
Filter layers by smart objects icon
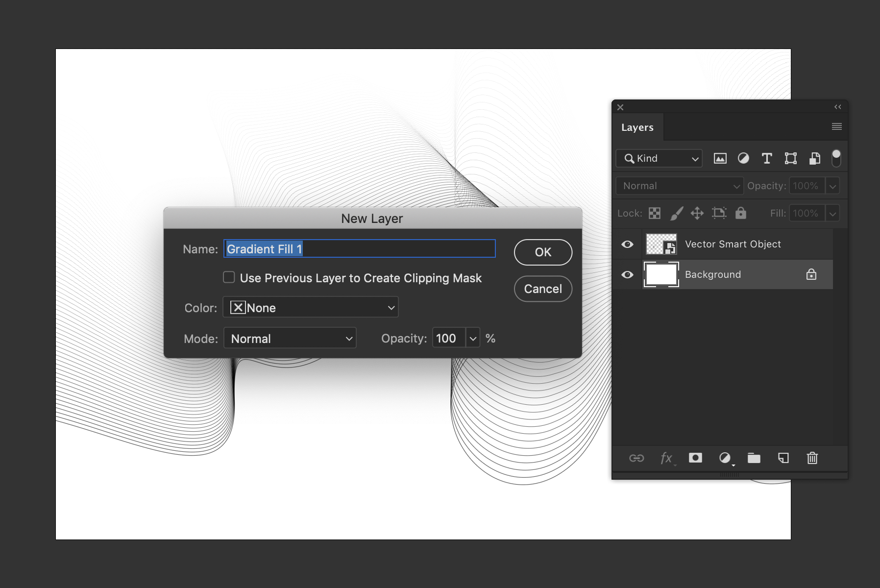814,158
